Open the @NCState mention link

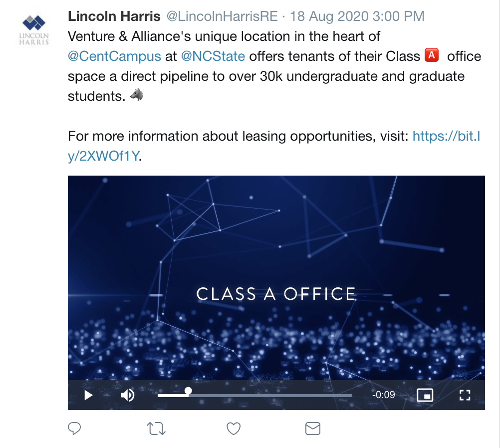pyautogui.click(x=213, y=56)
